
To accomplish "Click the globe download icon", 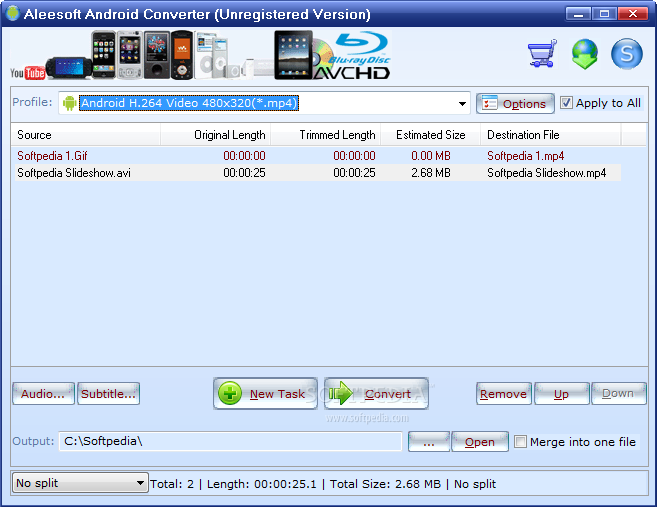I will pyautogui.click(x=585, y=54).
